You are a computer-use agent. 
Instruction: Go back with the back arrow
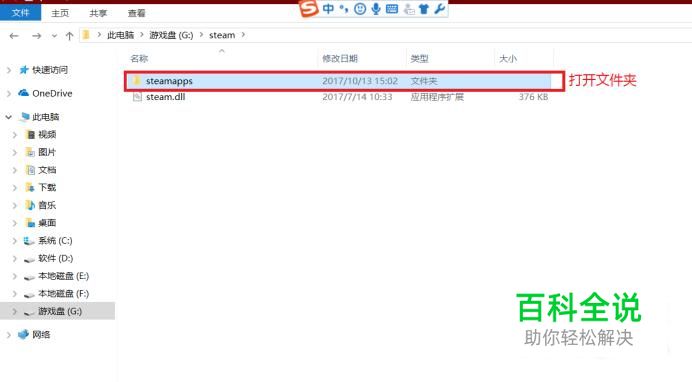(x=14, y=36)
